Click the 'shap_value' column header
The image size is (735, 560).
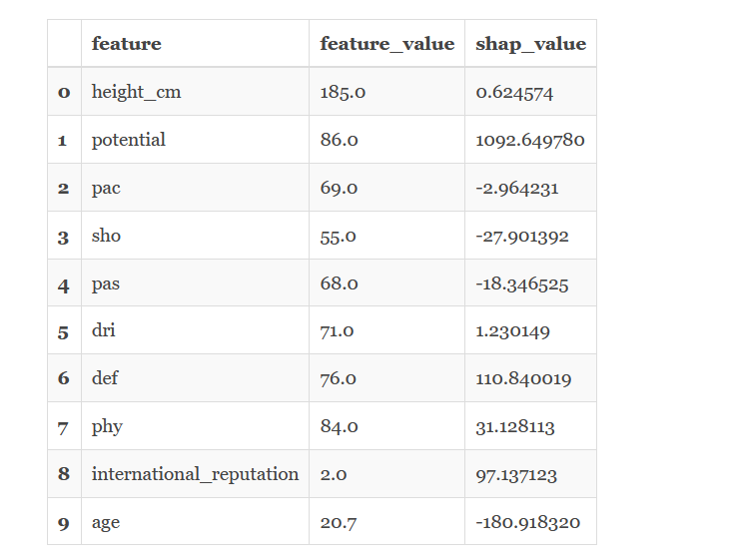coord(530,44)
